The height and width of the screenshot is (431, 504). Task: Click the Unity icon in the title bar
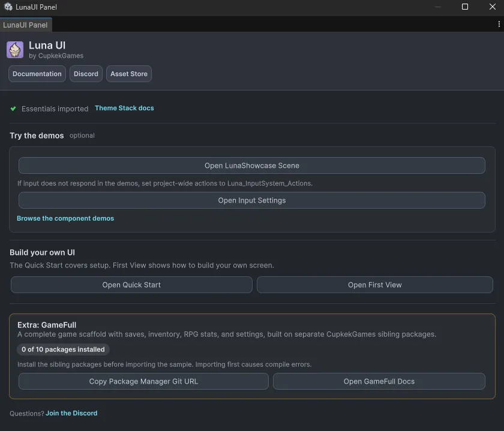[x=8, y=7]
